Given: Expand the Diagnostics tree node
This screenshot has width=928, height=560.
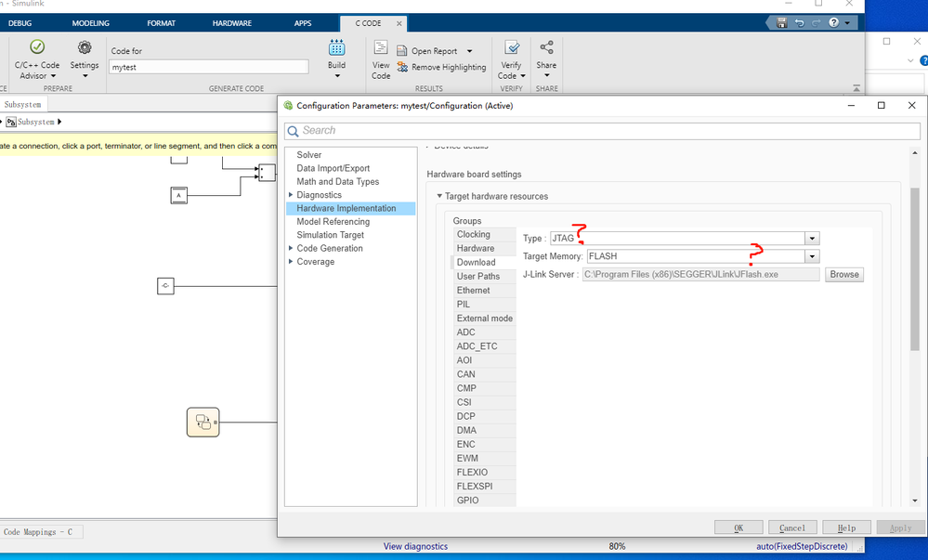Looking at the screenshot, I should coord(291,195).
